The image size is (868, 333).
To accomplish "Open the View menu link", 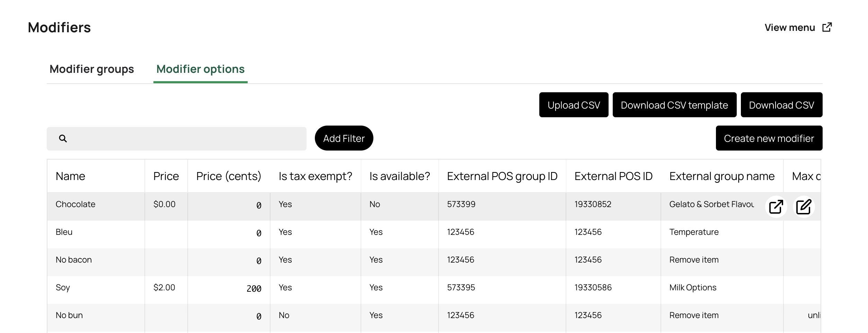I will 789,28.
